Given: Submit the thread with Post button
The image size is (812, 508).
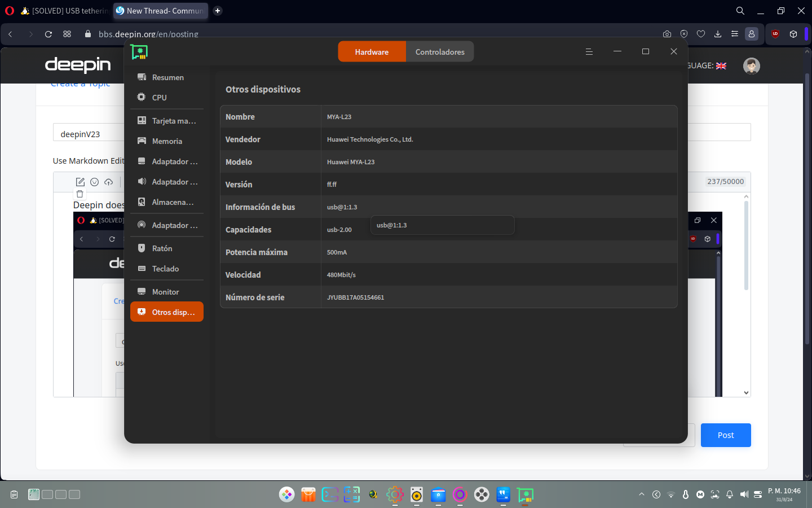Looking at the screenshot, I should (x=726, y=435).
